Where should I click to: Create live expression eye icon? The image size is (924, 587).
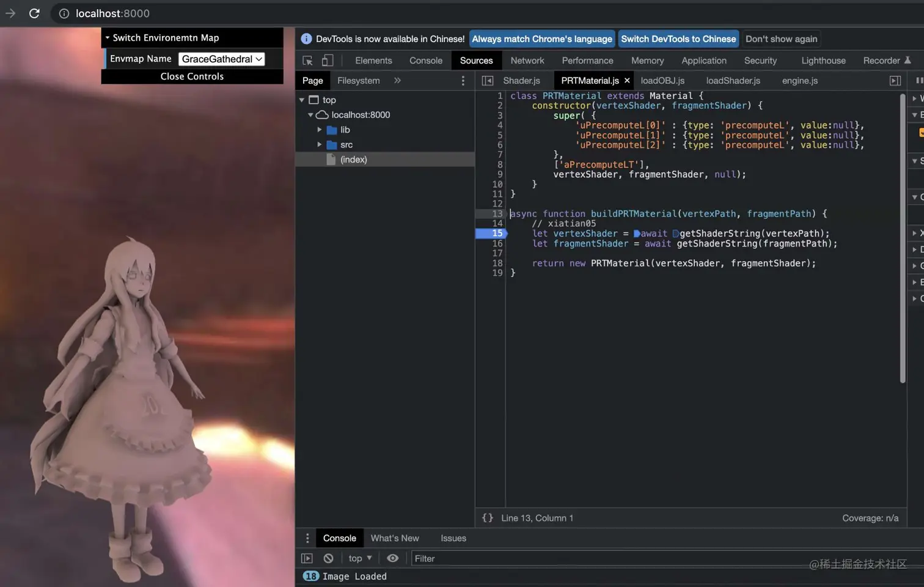click(392, 558)
